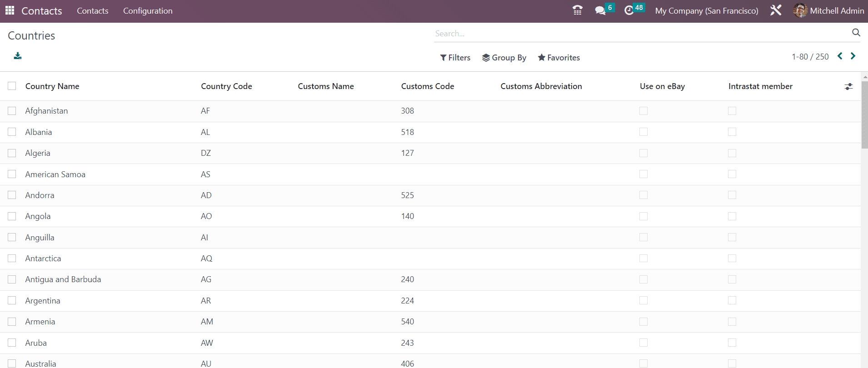Check the Andorra row checkbox
This screenshot has width=868, height=368.
12,195
